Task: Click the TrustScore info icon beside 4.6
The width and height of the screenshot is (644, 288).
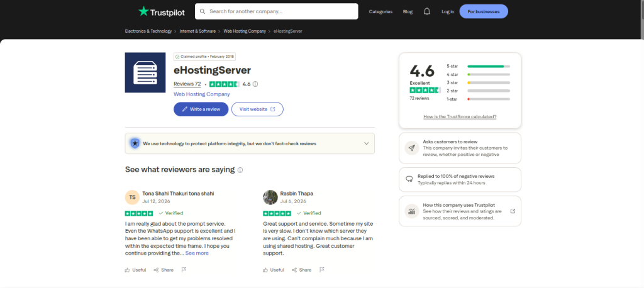Action: [255, 84]
